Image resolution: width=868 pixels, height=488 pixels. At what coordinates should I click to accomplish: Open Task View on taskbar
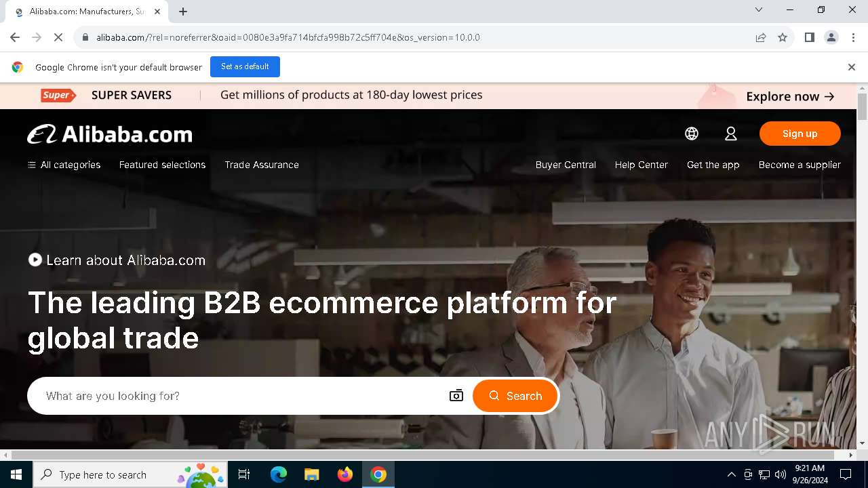244,474
